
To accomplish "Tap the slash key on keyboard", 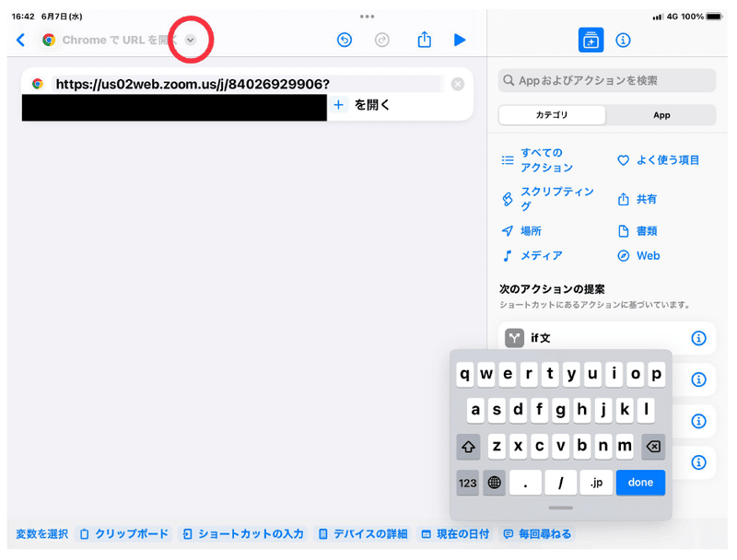I will click(561, 483).
